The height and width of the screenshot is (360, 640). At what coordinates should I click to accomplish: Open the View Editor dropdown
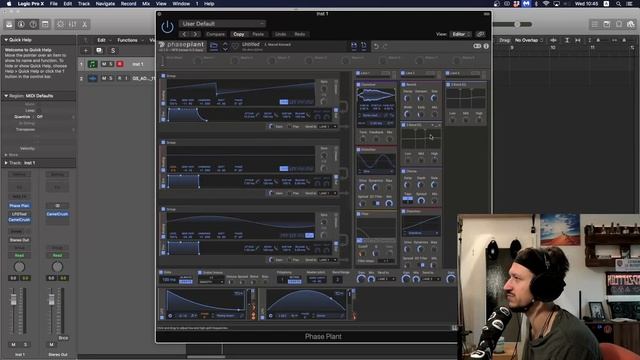point(460,34)
